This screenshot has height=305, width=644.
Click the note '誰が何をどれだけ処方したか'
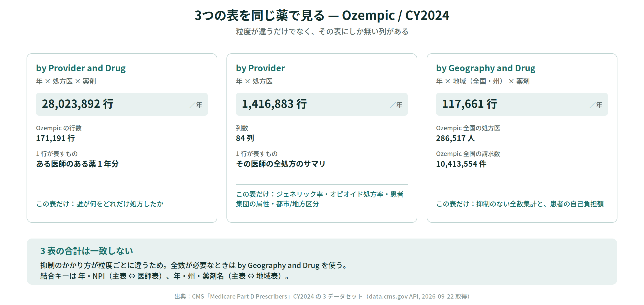(120, 204)
